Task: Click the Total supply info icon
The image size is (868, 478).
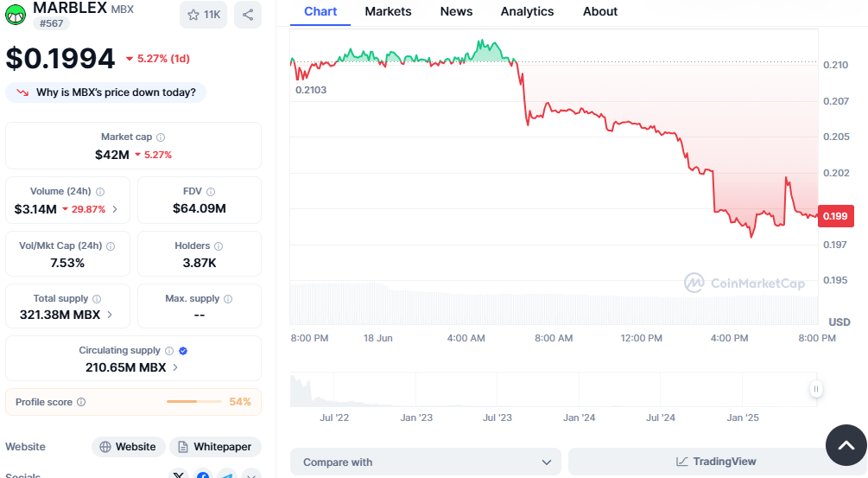Action: [97, 299]
